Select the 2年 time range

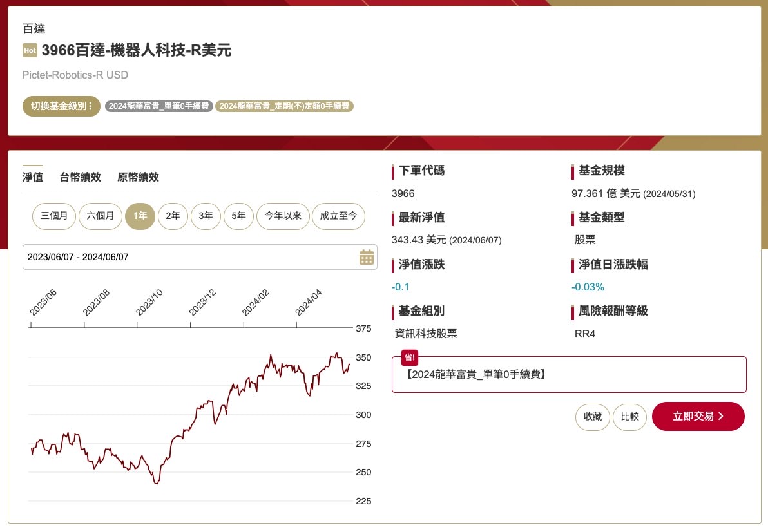[173, 216]
